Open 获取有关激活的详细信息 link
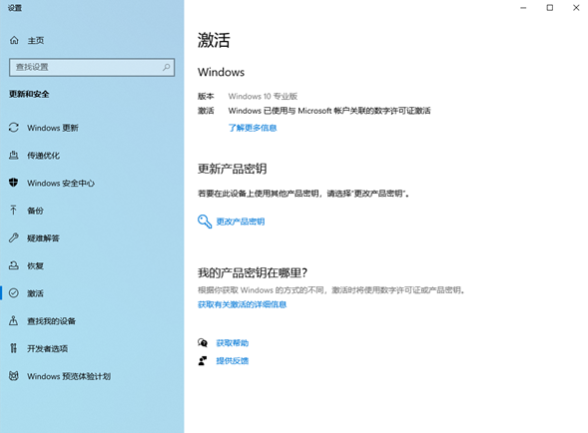The height and width of the screenshot is (433, 588). point(242,304)
